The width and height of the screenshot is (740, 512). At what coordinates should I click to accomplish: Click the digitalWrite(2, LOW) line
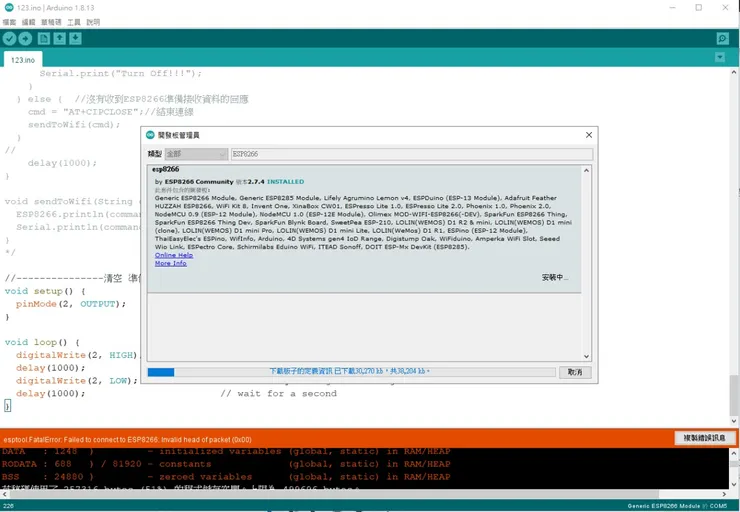[77, 380]
